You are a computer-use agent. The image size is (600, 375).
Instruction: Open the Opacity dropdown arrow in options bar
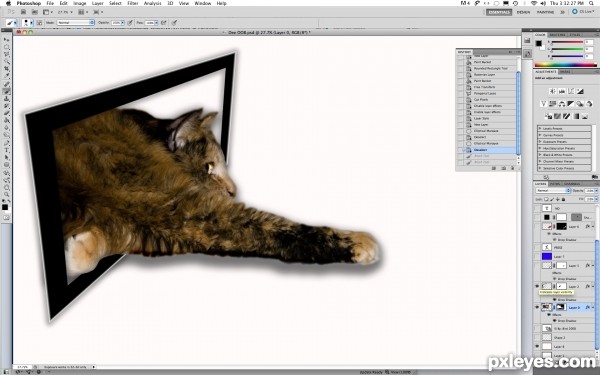[122, 23]
